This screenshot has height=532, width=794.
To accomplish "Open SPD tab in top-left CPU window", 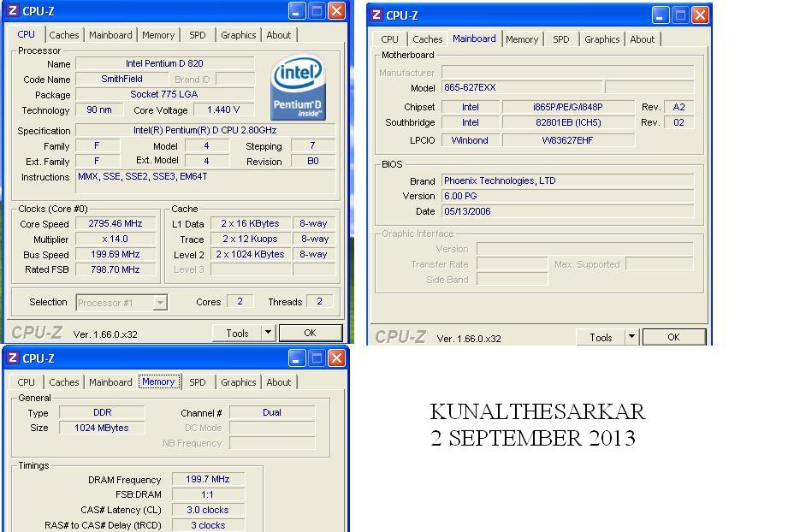I will [198, 35].
